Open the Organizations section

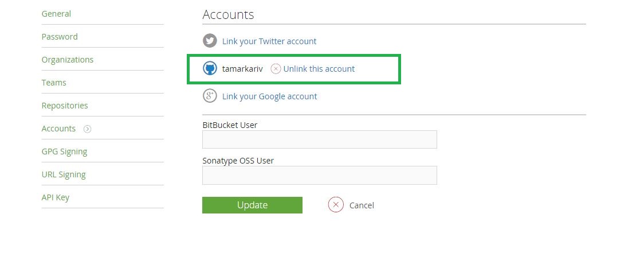click(68, 60)
